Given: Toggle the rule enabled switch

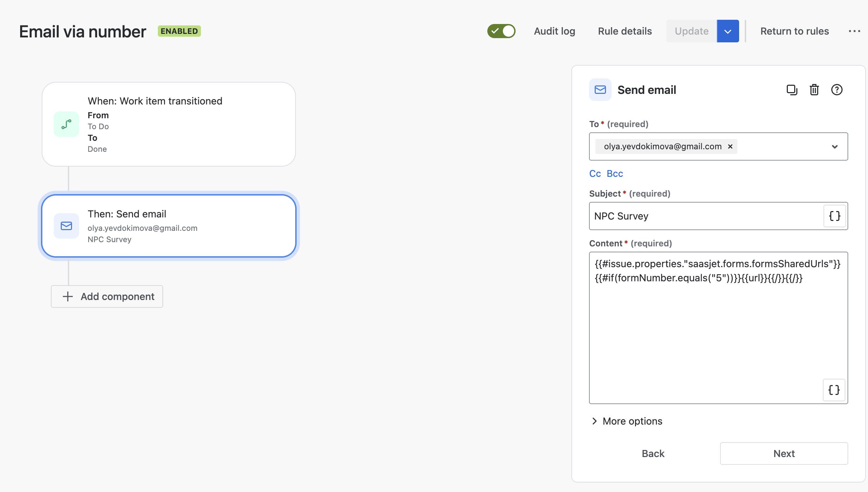Looking at the screenshot, I should 501,31.
